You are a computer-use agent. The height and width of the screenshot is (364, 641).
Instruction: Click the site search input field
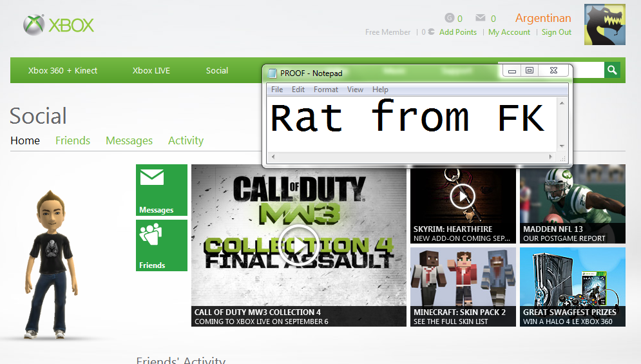pos(588,70)
